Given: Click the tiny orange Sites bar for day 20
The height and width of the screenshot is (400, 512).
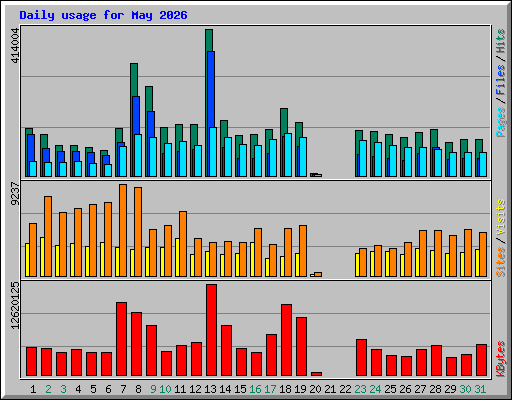Looking at the screenshot, I should [x=318, y=274].
